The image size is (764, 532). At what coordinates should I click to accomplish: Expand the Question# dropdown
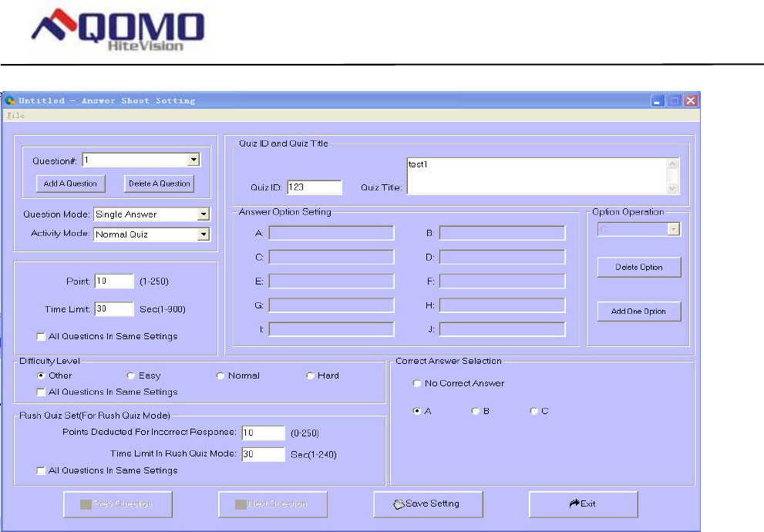click(194, 160)
